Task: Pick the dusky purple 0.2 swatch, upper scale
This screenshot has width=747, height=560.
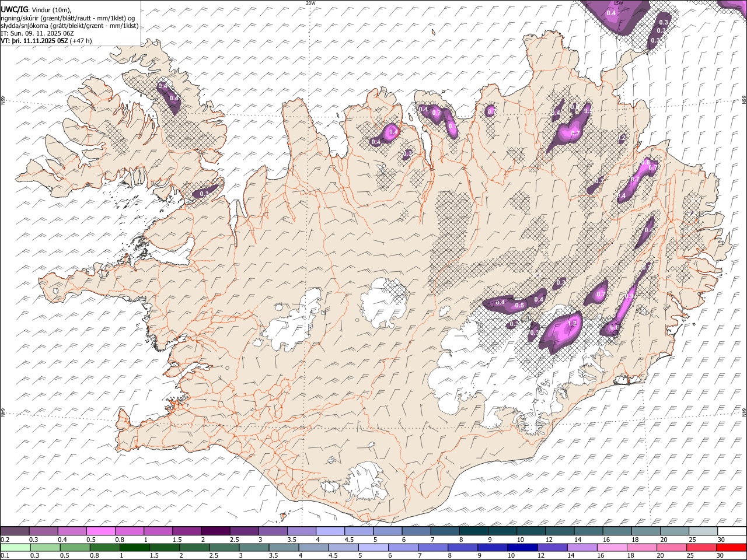Action: [15, 531]
